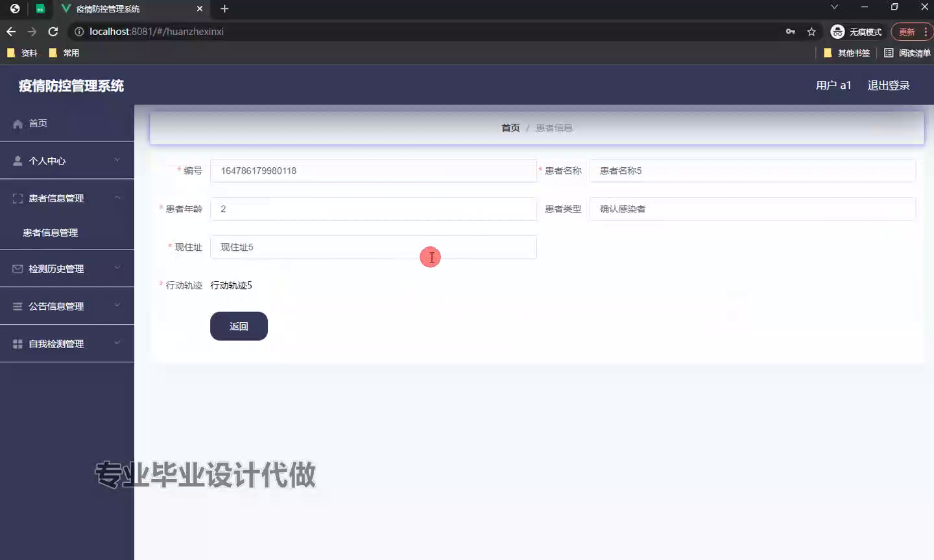Image resolution: width=934 pixels, height=560 pixels.
Task: Collapse the 患者信息管理 menu chevron
Action: (117, 198)
